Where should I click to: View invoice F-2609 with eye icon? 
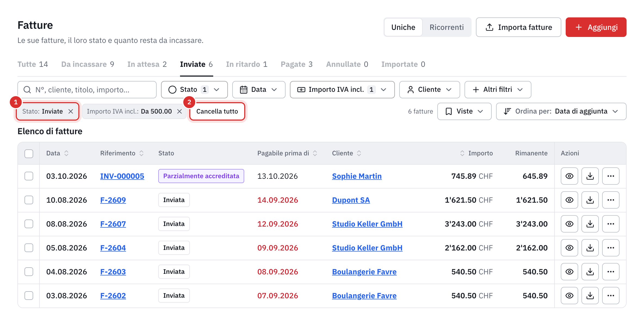tap(569, 200)
